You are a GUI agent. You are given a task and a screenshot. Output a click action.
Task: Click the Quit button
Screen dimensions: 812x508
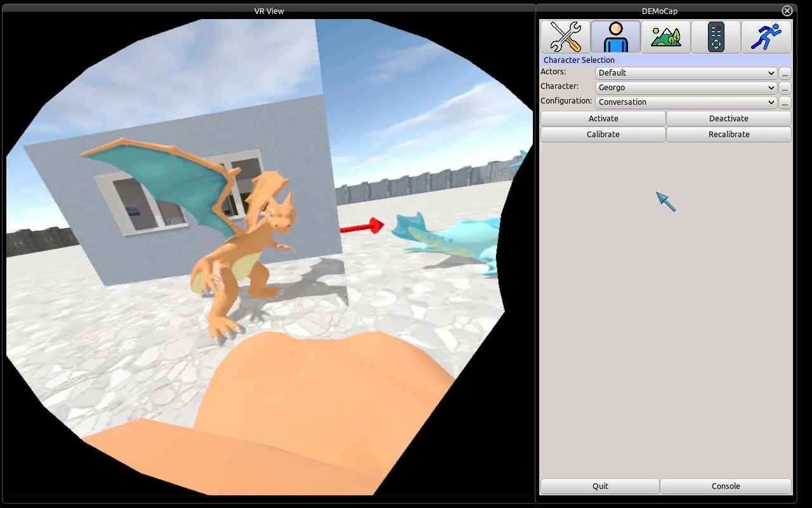(x=600, y=486)
